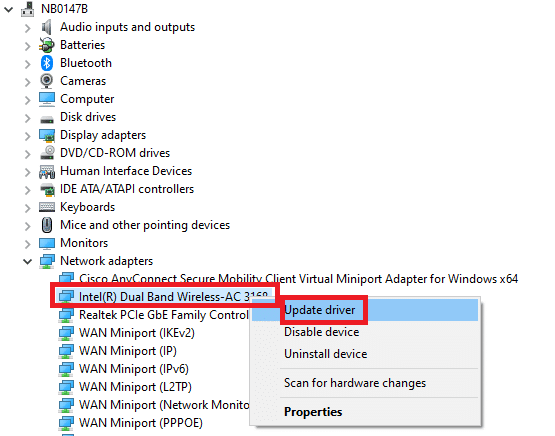Click the Audio inputs and outputs speaker icon
This screenshot has height=436, width=555.
pos(47,27)
